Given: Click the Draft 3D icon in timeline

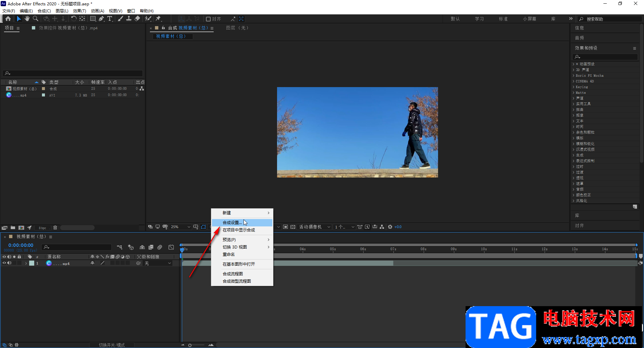Looking at the screenshot, I should click(131, 247).
